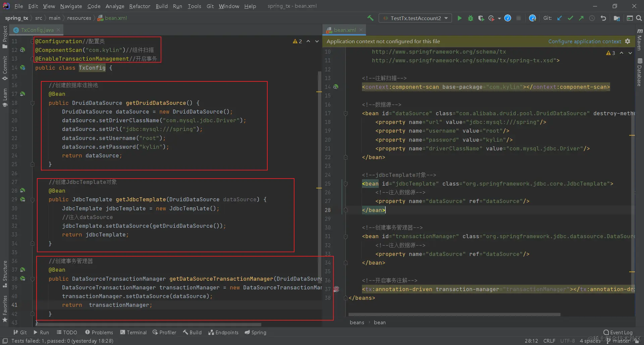Open the TODO tool window button
Viewport: 644px width, 345px height.
[x=67, y=332]
